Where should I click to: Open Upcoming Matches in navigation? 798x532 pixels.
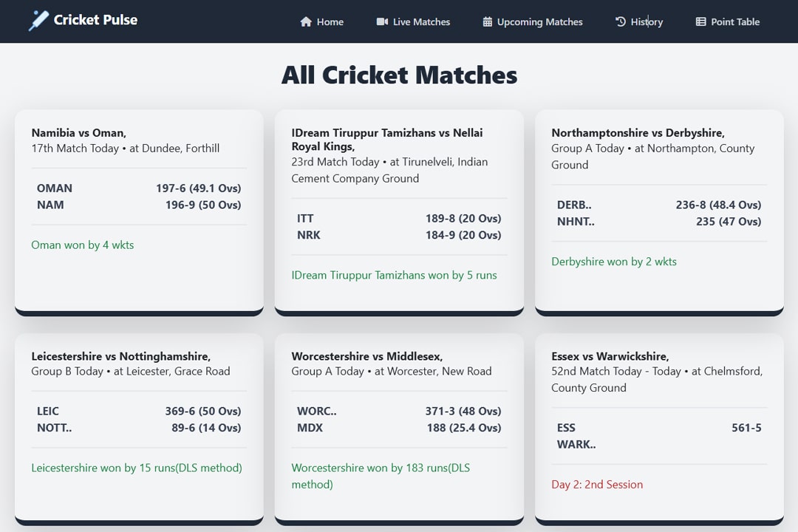pyautogui.click(x=539, y=22)
